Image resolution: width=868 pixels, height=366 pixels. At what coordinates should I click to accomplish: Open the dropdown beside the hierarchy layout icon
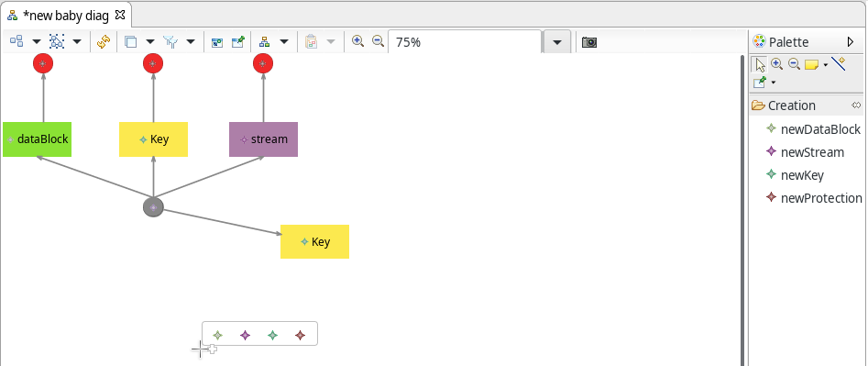(x=284, y=41)
